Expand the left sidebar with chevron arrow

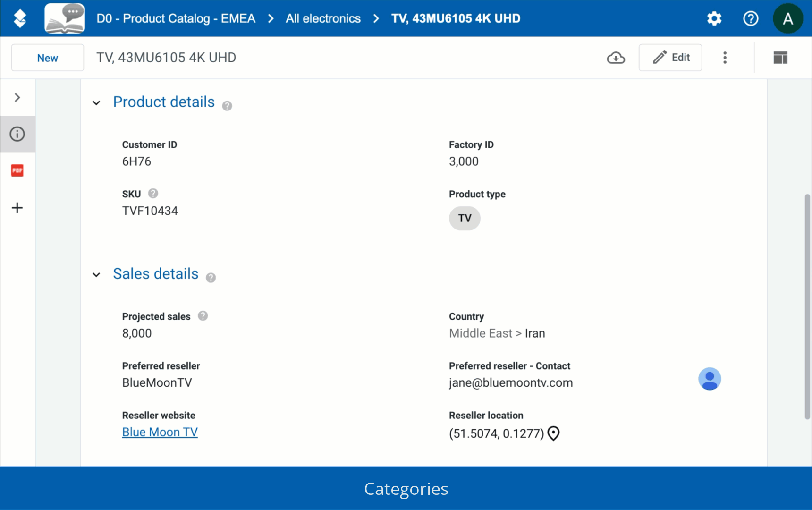coord(17,97)
